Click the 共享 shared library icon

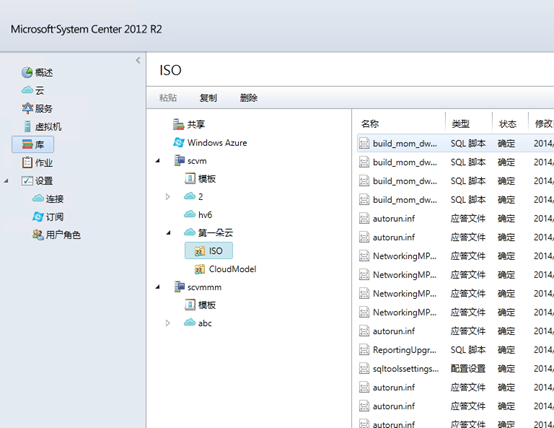[x=179, y=124]
